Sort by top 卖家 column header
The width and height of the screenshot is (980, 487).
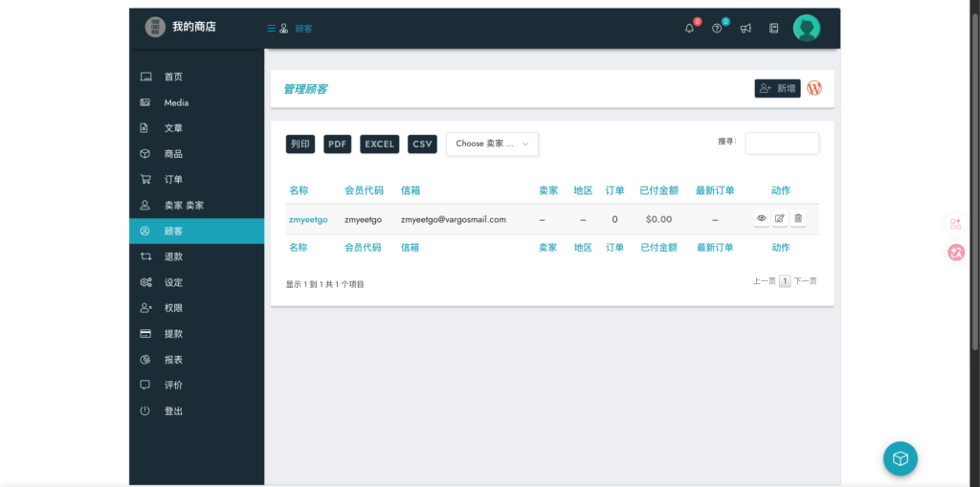coord(548,190)
